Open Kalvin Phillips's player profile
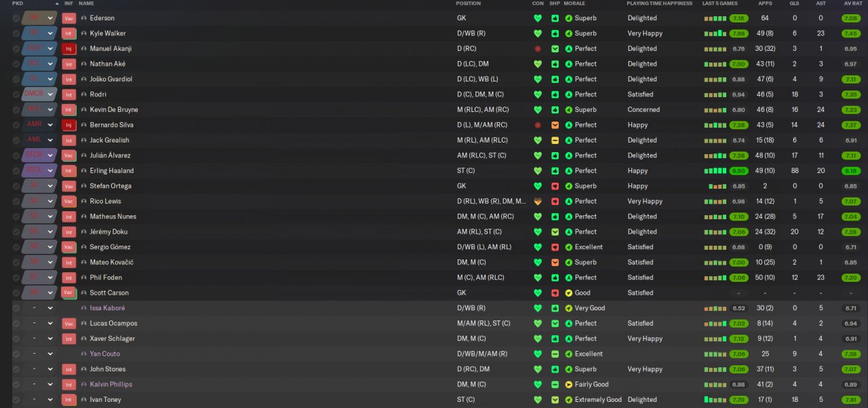868x408 pixels. pyautogui.click(x=111, y=385)
